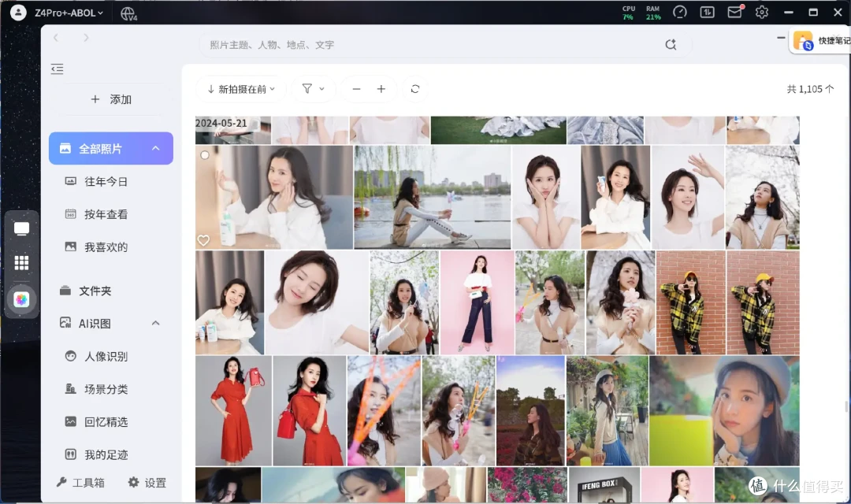Click the globe network icon

coord(128,13)
